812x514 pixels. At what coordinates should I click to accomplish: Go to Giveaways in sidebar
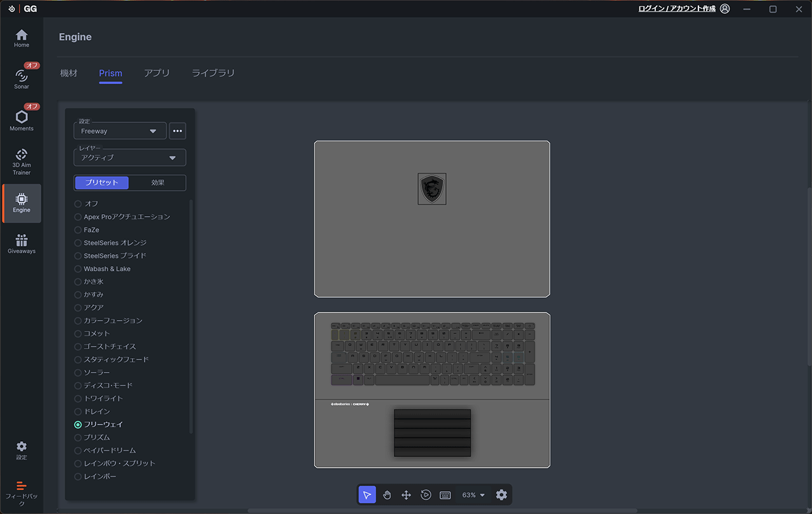[x=22, y=244]
